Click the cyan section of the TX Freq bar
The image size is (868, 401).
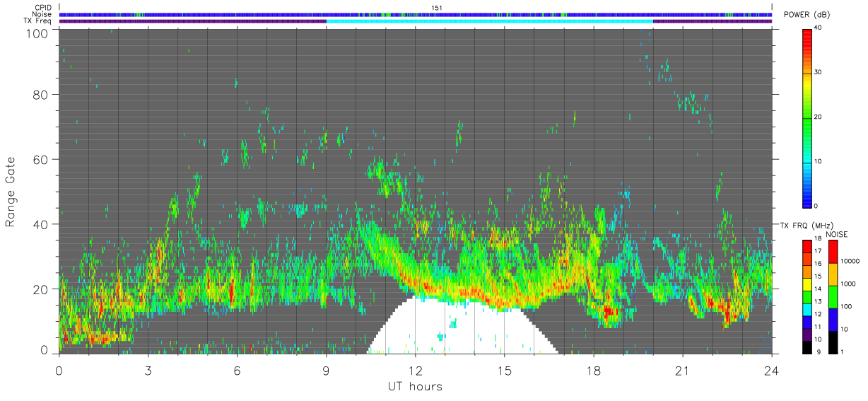point(489,21)
